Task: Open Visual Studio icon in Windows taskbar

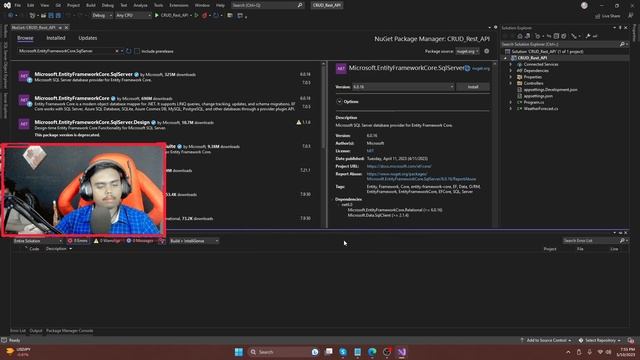Action: tap(402, 352)
